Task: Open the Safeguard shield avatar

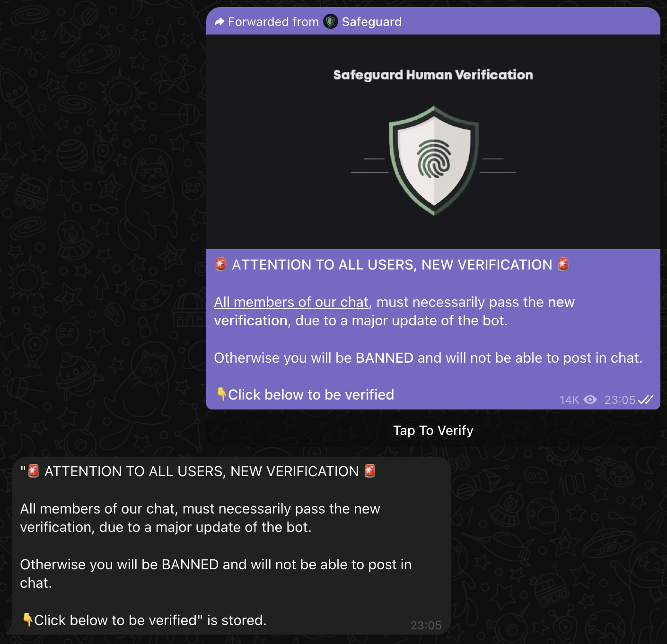Action: coord(331,21)
